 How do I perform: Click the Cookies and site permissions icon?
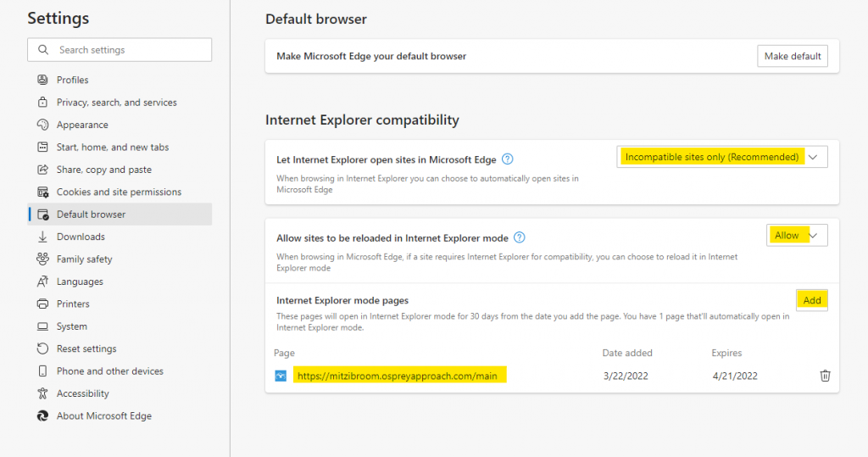coord(42,192)
